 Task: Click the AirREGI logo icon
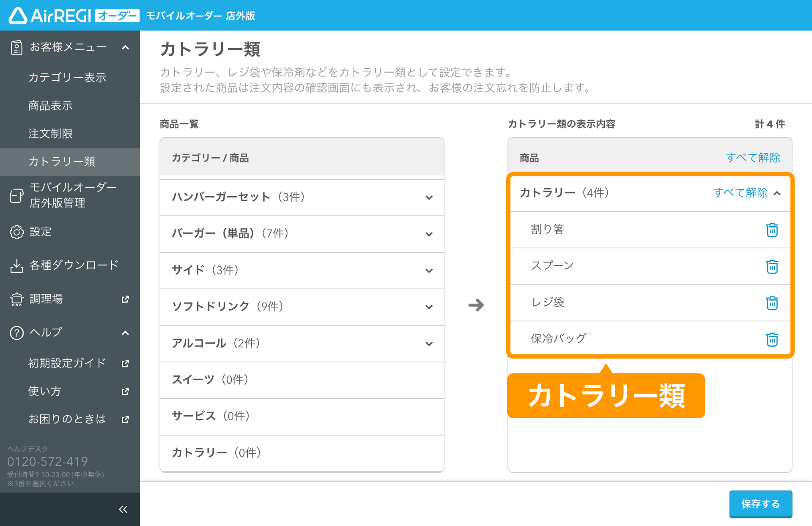18,16
